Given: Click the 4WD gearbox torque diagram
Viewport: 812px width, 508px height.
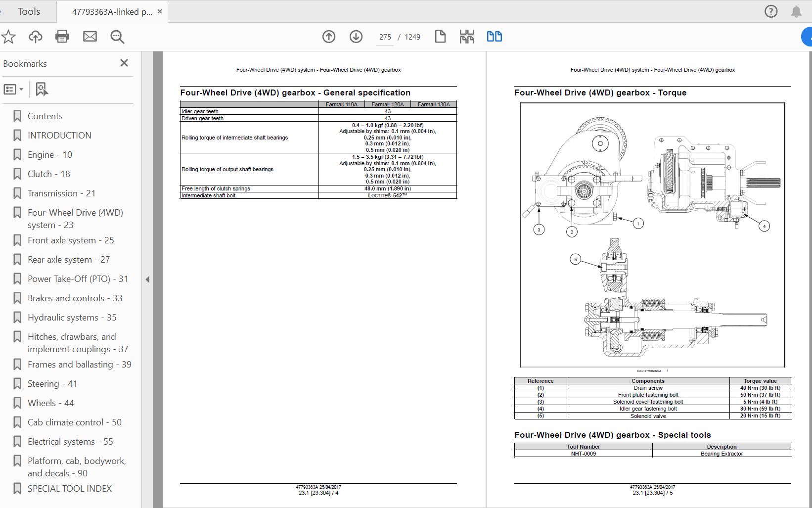Looking at the screenshot, I should coord(652,235).
